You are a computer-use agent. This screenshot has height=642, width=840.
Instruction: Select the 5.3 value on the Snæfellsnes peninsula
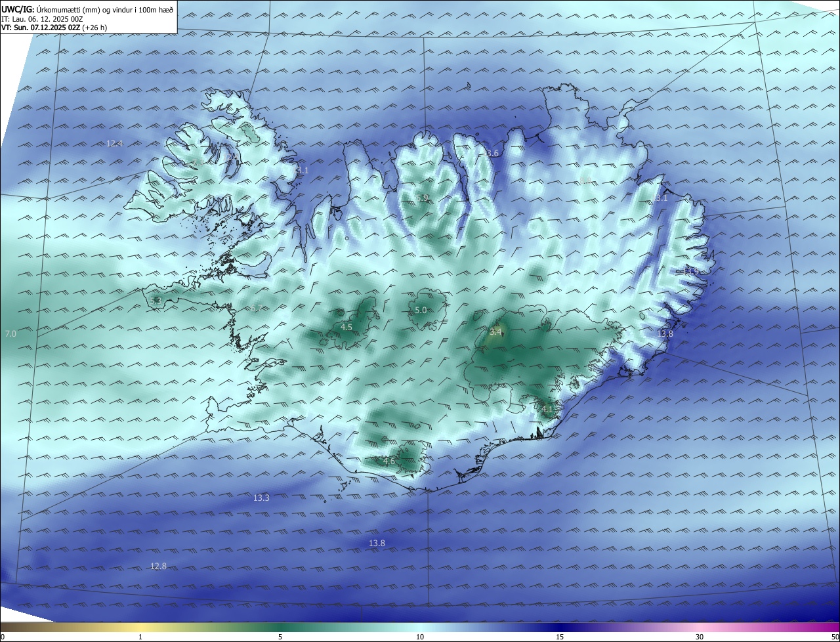click(x=156, y=301)
